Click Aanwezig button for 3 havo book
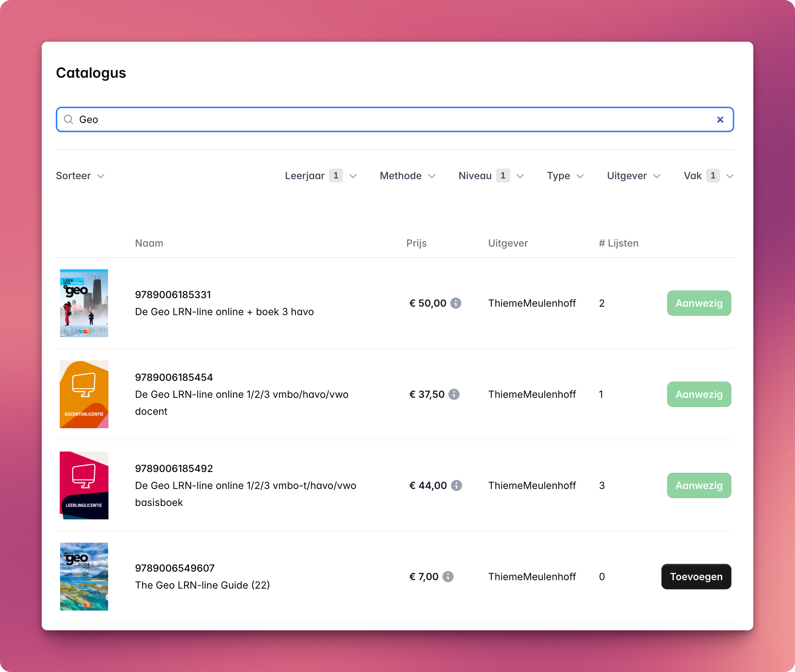 coord(699,303)
